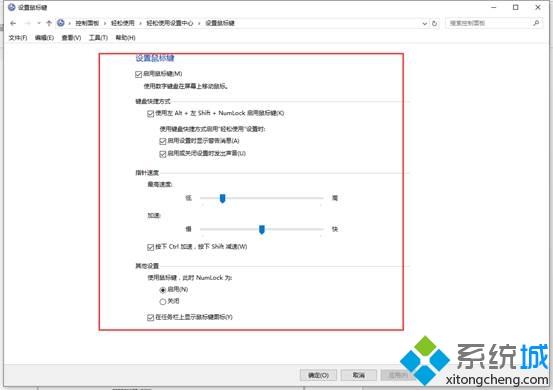The width and height of the screenshot is (553, 390).
Task: Go up one level with Up arrow
Action: [49, 23]
